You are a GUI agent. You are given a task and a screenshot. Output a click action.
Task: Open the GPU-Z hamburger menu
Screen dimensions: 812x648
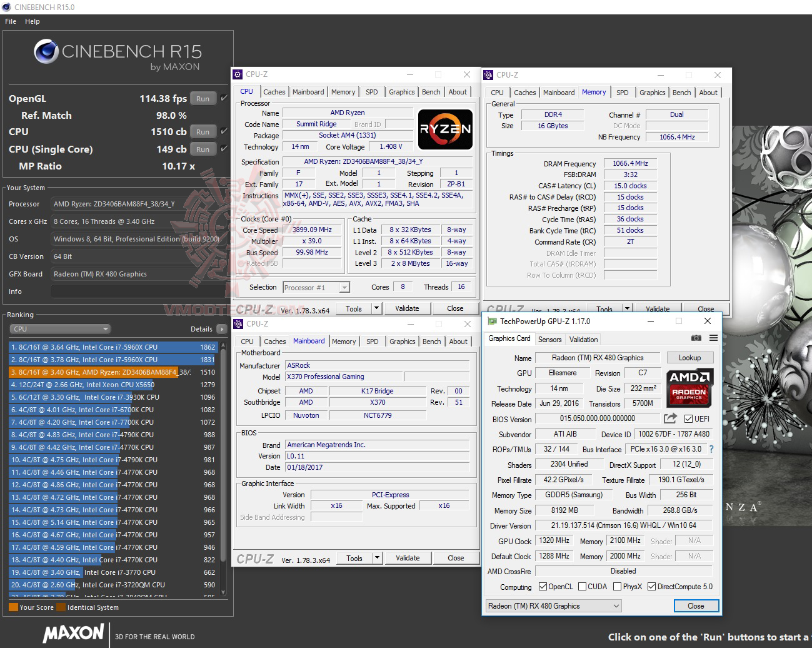713,338
